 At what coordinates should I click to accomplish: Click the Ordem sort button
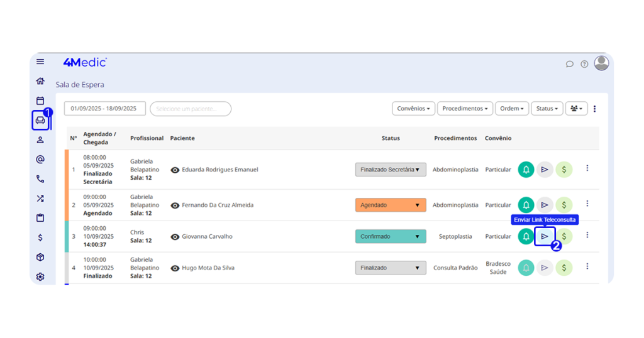pyautogui.click(x=511, y=109)
